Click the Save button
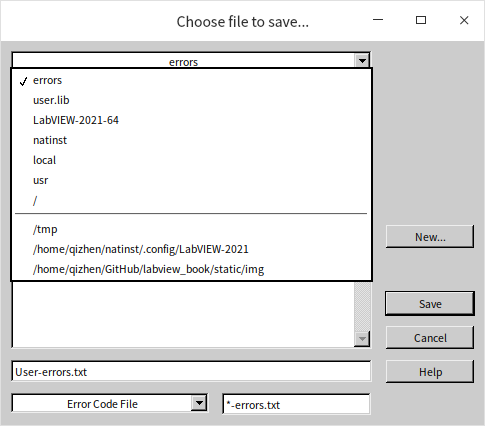Viewport: 485px width, 426px height. coord(430,304)
